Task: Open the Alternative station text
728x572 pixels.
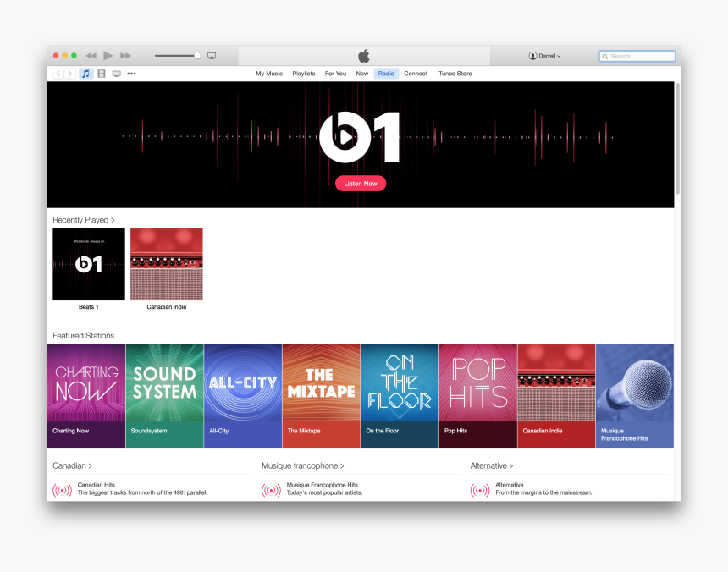Action: tap(543, 488)
